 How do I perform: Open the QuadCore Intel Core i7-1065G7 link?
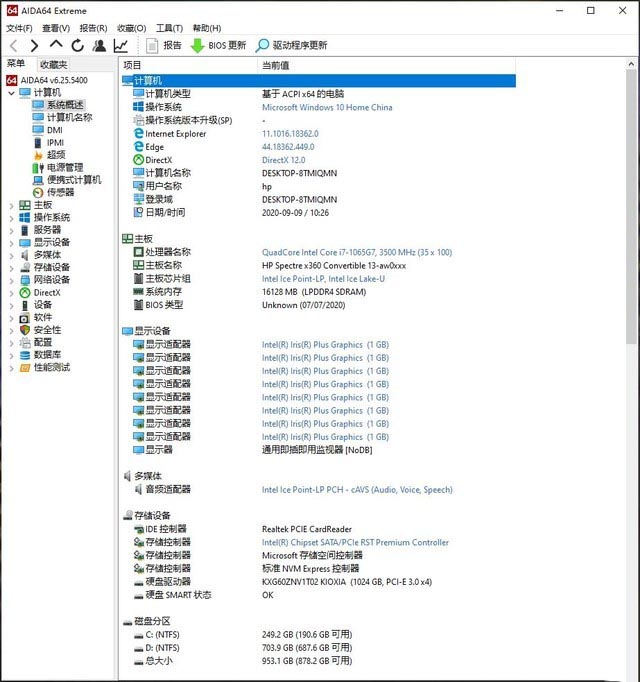pos(357,252)
